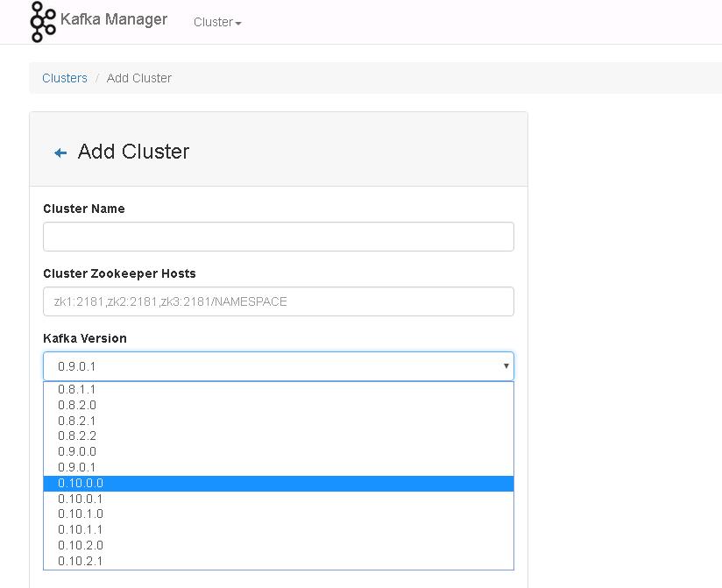Click the Add Cluster breadcrumb label
Viewport: 722px width, 588px height.
(x=138, y=78)
